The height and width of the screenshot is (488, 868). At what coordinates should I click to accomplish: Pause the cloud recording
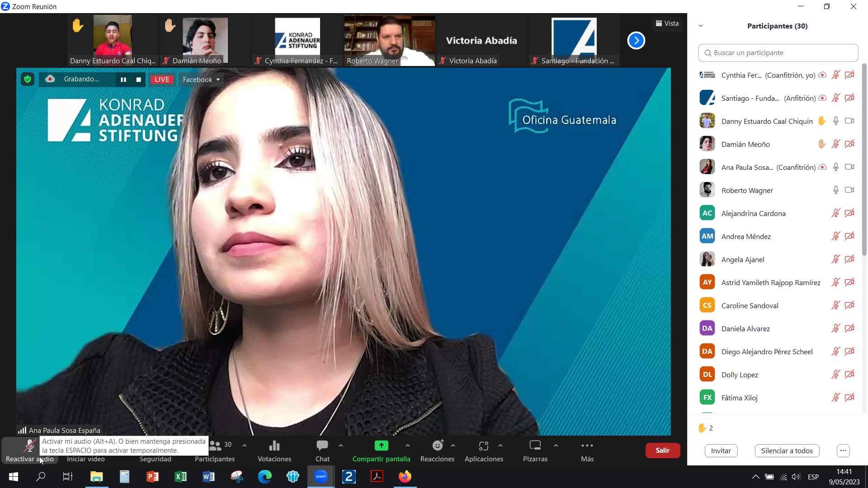(x=123, y=80)
